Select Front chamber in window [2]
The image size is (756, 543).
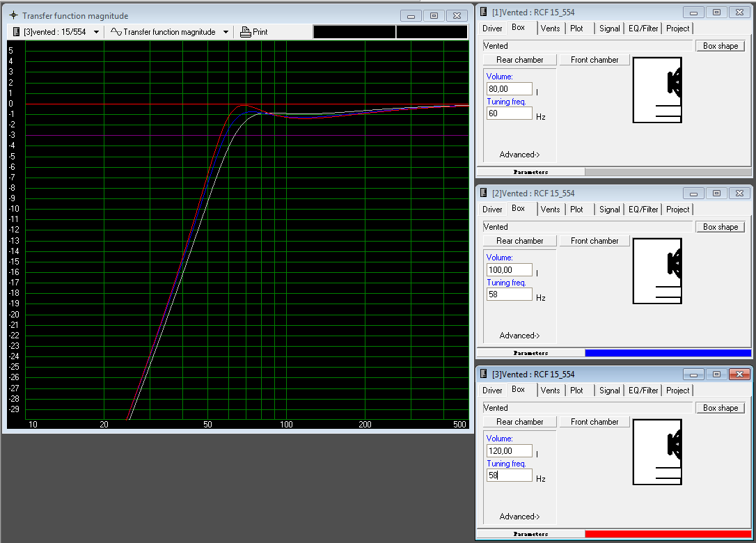coord(594,241)
